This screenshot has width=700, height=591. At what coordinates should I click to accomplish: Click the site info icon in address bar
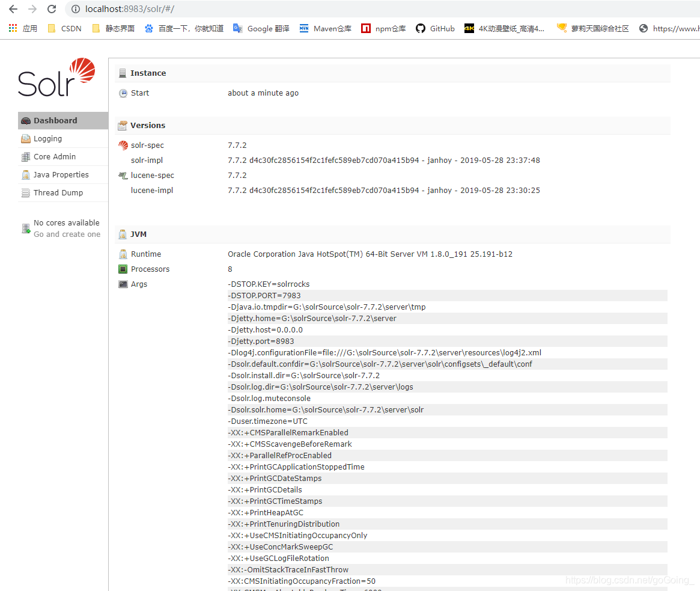click(x=76, y=9)
